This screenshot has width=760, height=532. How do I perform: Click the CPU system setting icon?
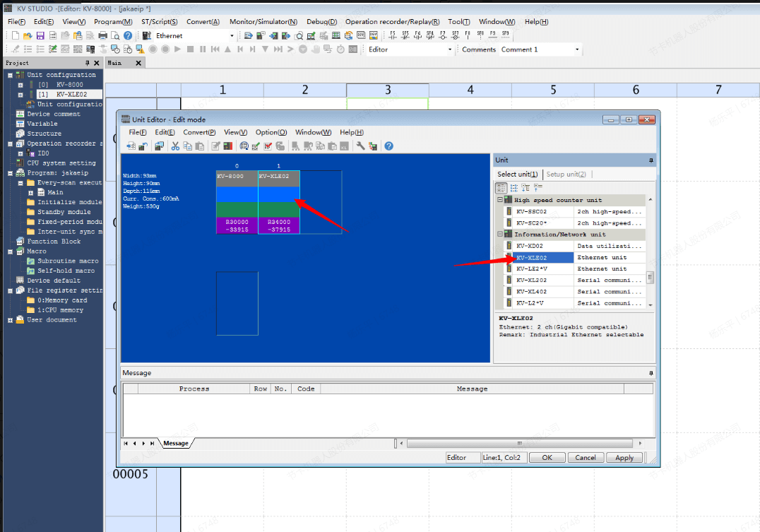20,163
